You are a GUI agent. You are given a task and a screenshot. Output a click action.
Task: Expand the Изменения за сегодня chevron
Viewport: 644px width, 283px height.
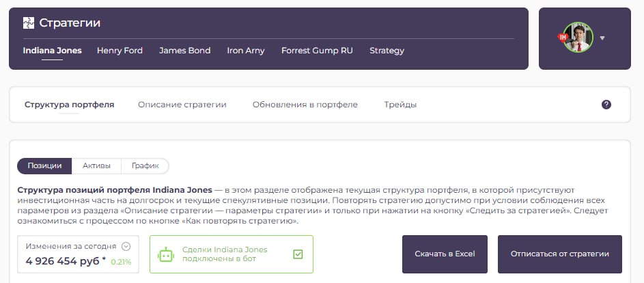click(126, 247)
